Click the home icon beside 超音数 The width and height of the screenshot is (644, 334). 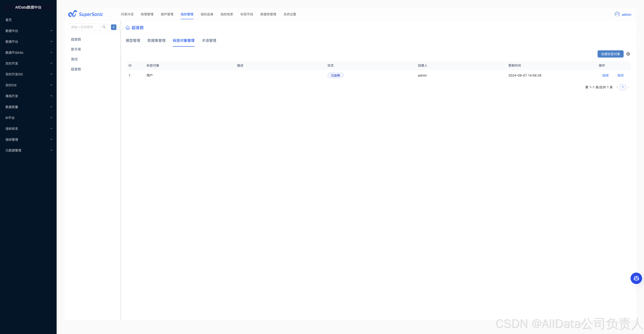coord(128,28)
